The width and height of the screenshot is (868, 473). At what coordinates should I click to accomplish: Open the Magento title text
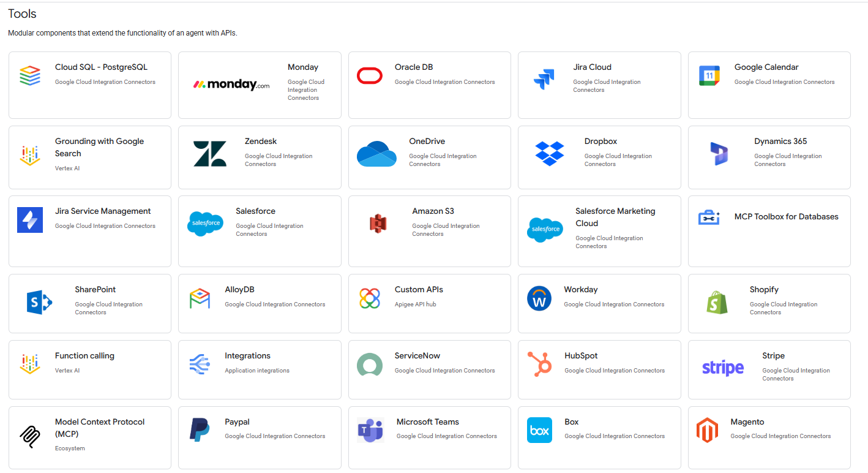[747, 422]
